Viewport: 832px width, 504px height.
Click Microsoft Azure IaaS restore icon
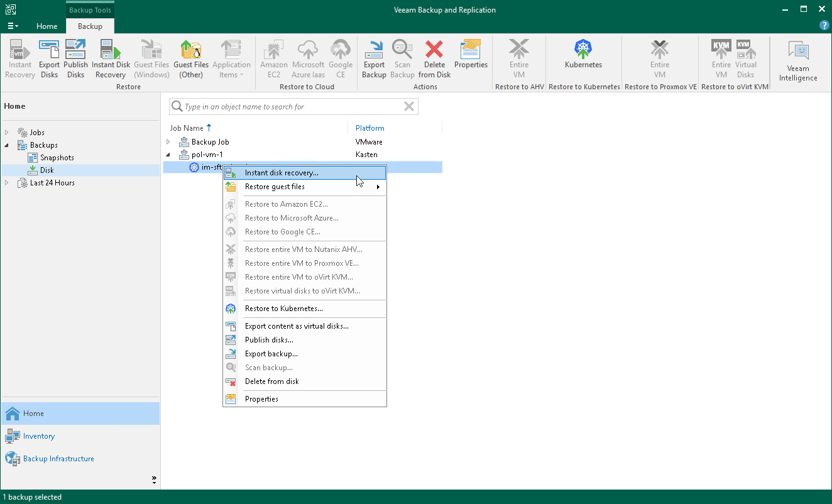pos(308,59)
